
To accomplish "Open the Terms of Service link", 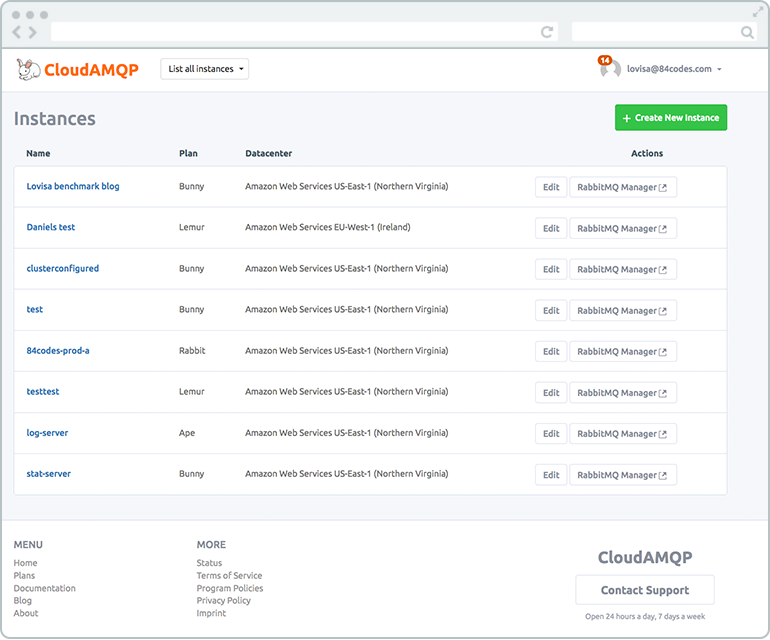I will pos(229,576).
